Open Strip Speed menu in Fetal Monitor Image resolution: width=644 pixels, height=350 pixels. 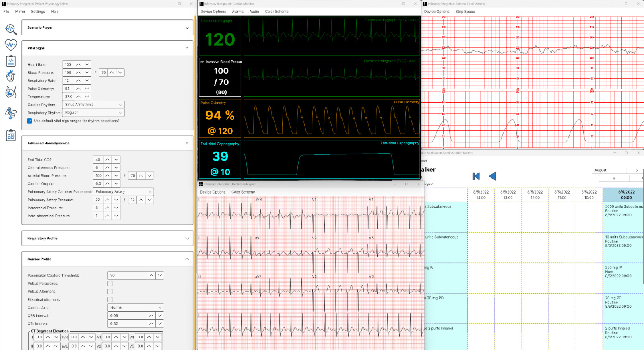tap(465, 12)
